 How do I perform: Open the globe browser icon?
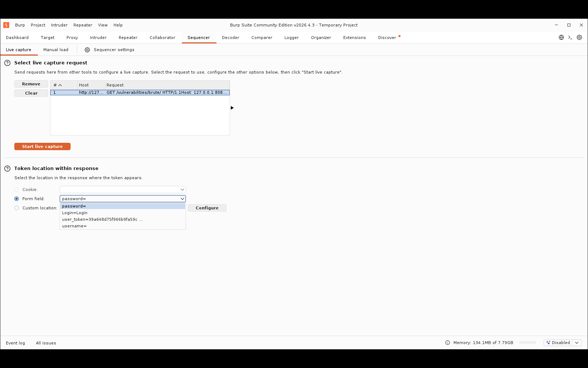(561, 38)
